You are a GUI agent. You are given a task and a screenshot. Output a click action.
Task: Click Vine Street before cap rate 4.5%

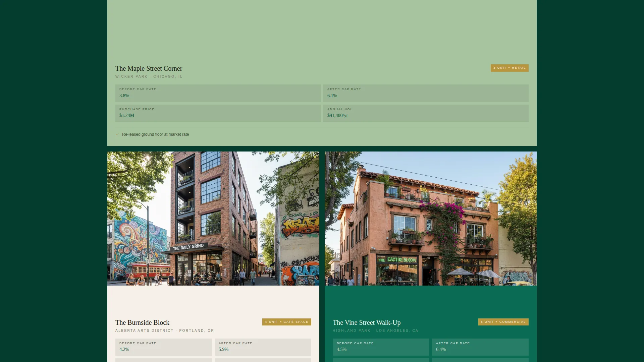click(381, 347)
